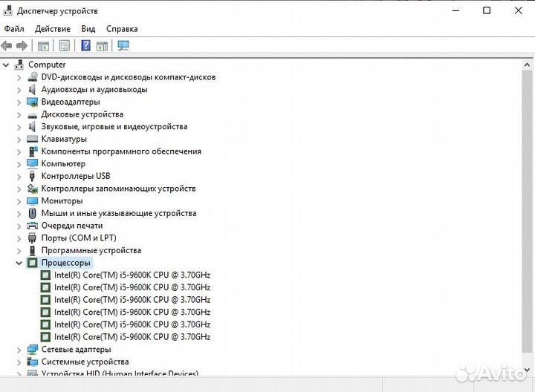535x392 pixels.
Task: Click the vertical scrollbar thumb
Action: 527,212
